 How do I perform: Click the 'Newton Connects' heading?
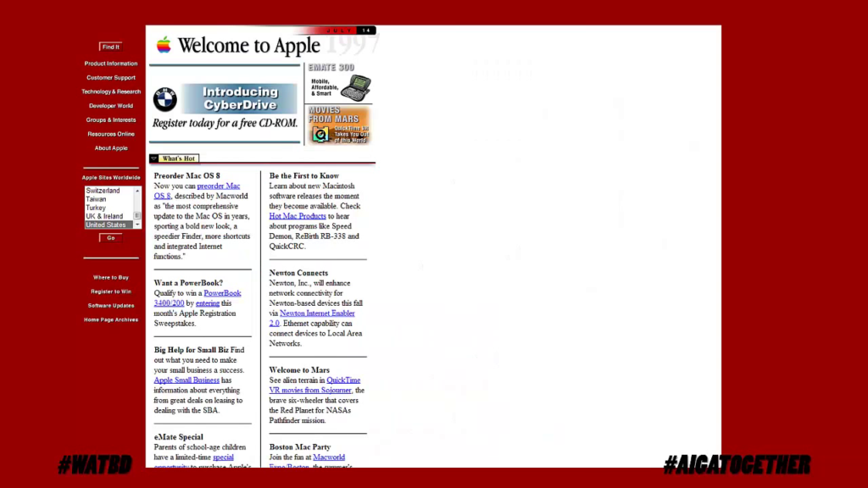click(298, 273)
